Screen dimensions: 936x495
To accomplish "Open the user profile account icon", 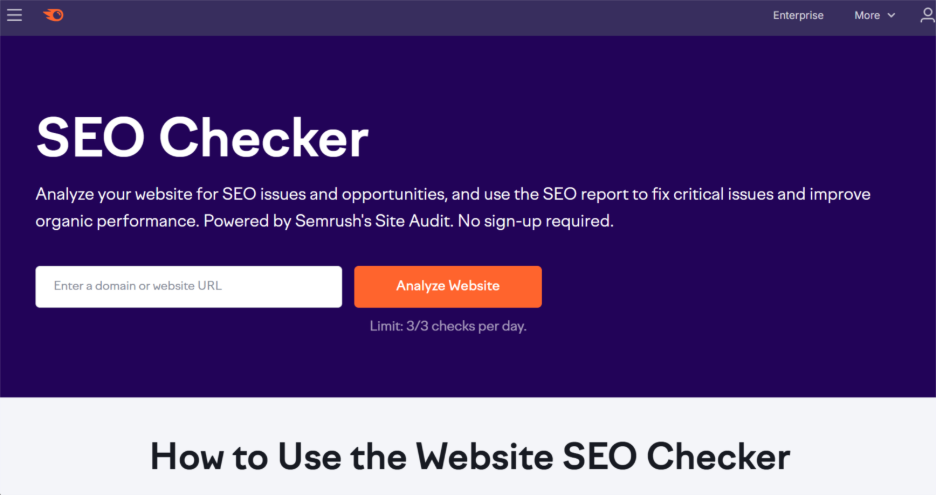I will 927,15.
